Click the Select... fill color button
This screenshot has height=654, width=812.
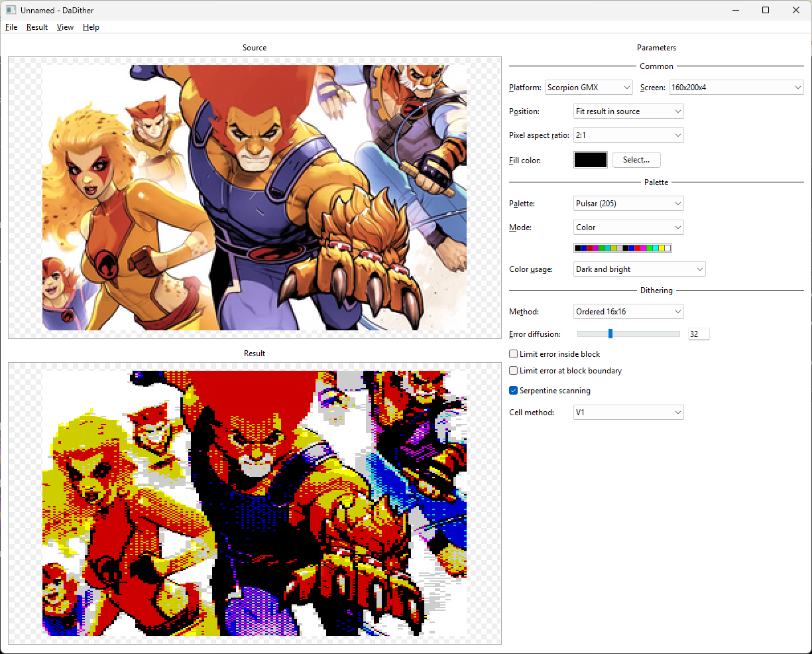point(636,160)
